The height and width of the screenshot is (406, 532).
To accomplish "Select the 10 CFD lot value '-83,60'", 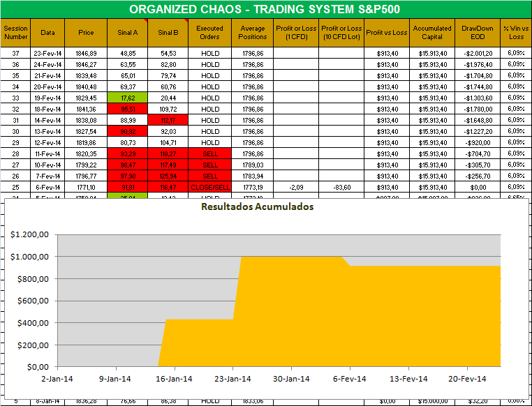I will (341, 187).
